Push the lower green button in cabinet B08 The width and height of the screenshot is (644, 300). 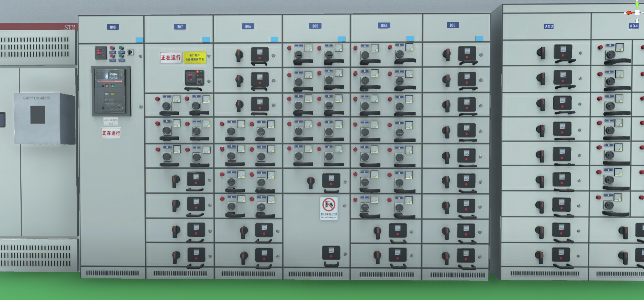pyautogui.click(x=121, y=56)
